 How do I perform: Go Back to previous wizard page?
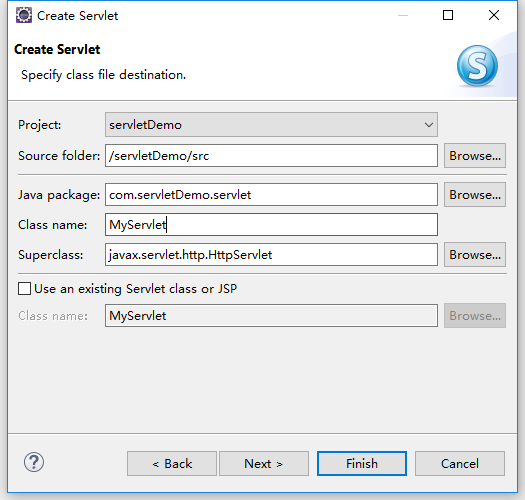[172, 463]
